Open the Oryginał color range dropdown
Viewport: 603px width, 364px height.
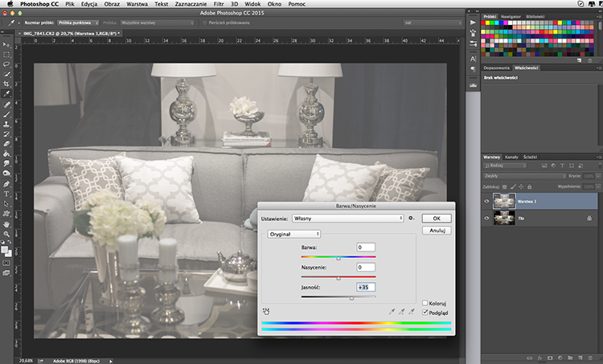(x=293, y=234)
